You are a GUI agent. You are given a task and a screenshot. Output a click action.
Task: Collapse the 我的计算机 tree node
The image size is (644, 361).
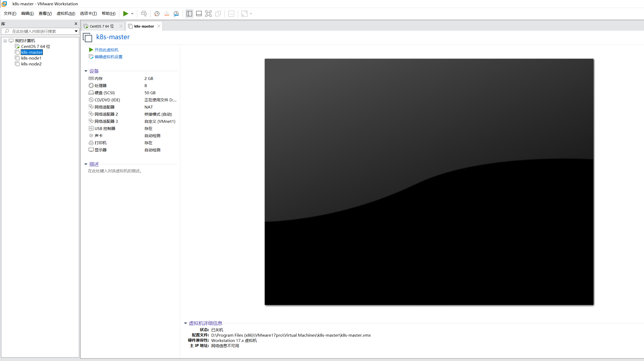pos(5,40)
